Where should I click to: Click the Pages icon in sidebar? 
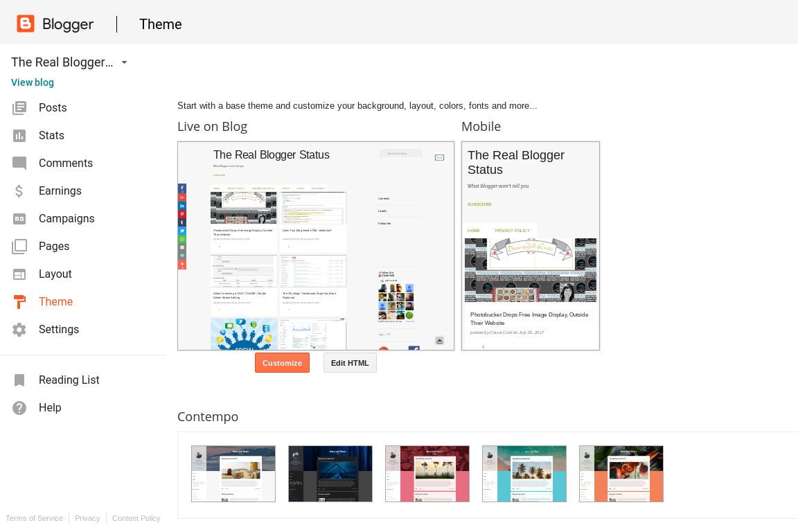point(19,247)
